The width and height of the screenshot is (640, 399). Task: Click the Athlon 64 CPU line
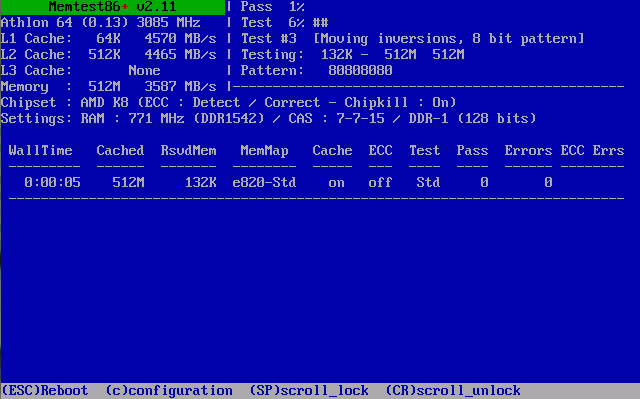click(x=100, y=22)
